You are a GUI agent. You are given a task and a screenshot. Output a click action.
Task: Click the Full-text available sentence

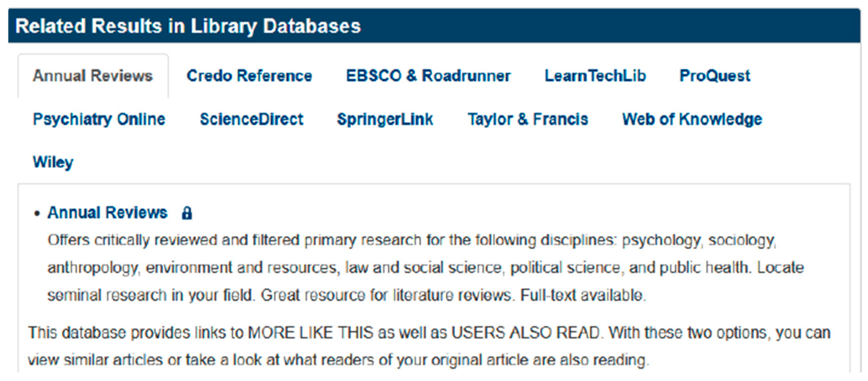pos(582,296)
